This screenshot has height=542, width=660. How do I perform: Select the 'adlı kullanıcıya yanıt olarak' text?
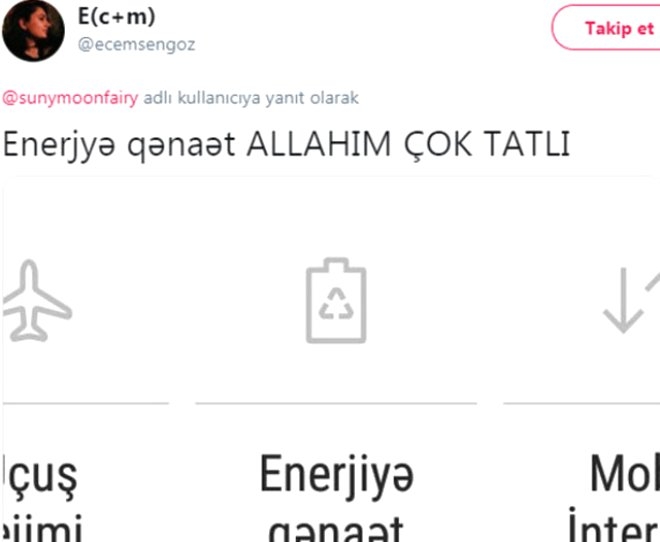coord(251,98)
